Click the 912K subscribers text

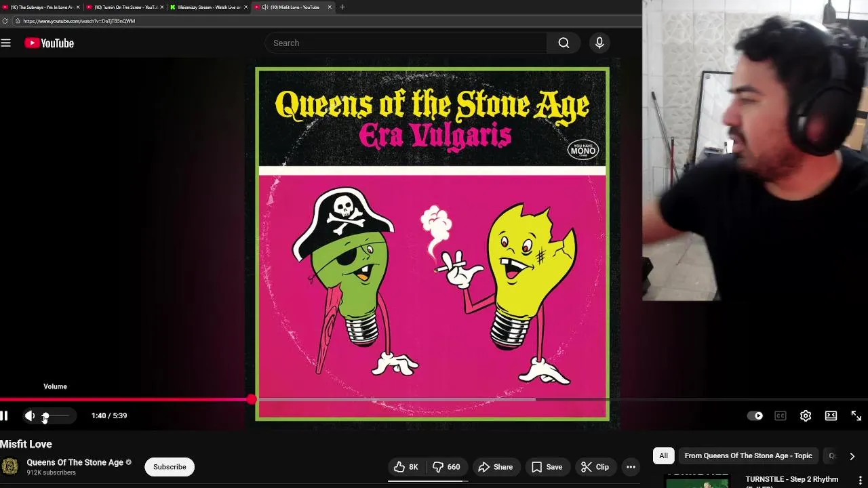pyautogui.click(x=51, y=473)
